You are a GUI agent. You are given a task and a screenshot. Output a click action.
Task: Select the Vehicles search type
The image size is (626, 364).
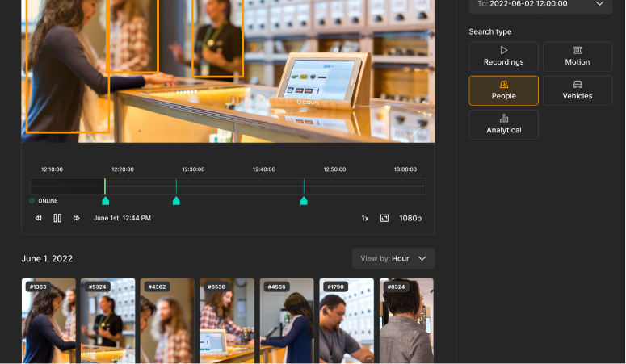tap(578, 90)
